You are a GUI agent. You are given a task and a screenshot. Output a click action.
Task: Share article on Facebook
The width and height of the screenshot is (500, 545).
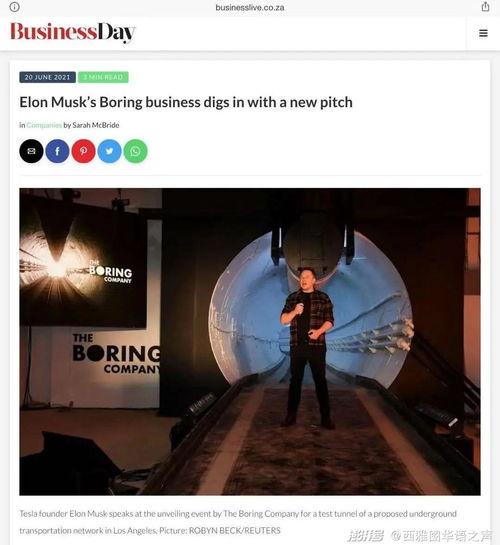point(57,151)
